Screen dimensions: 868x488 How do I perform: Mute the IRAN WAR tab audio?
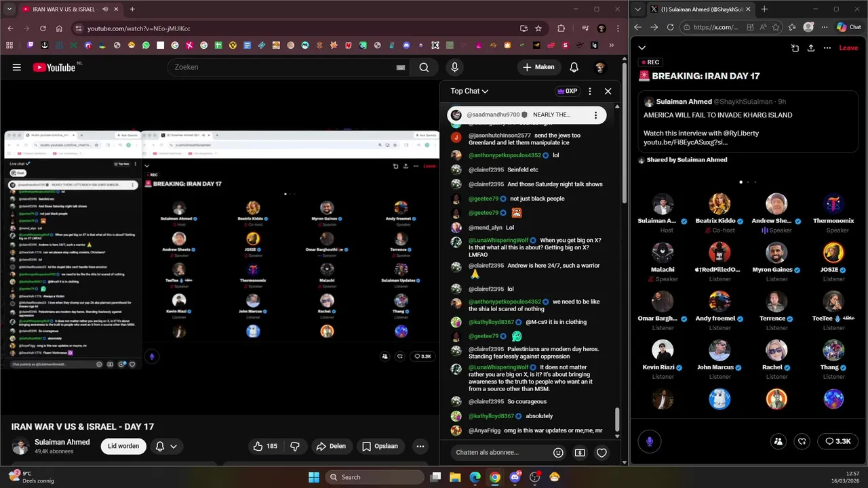click(x=105, y=9)
